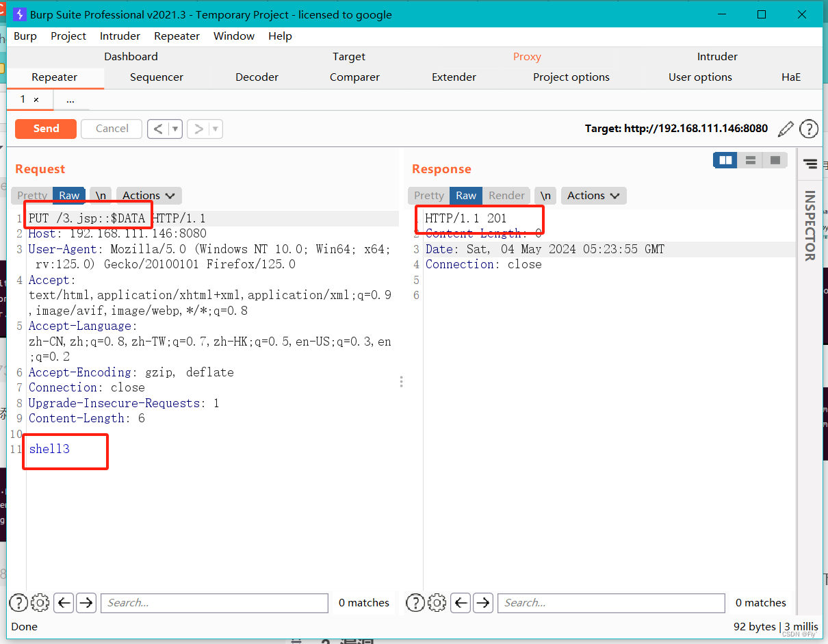Image resolution: width=828 pixels, height=644 pixels.
Task: Click the edit target pencil icon
Action: 786,129
